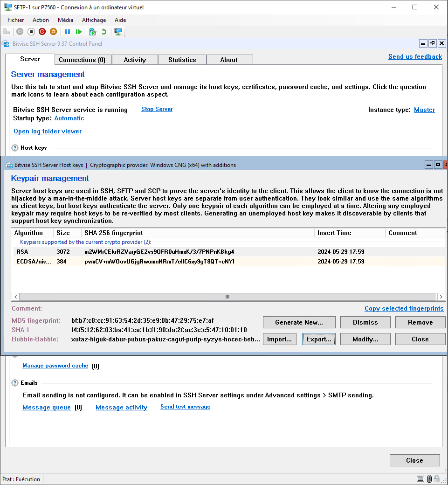Screen dimensions: 448x485
Task: Save the VM state with the orange icon
Action: (53, 32)
